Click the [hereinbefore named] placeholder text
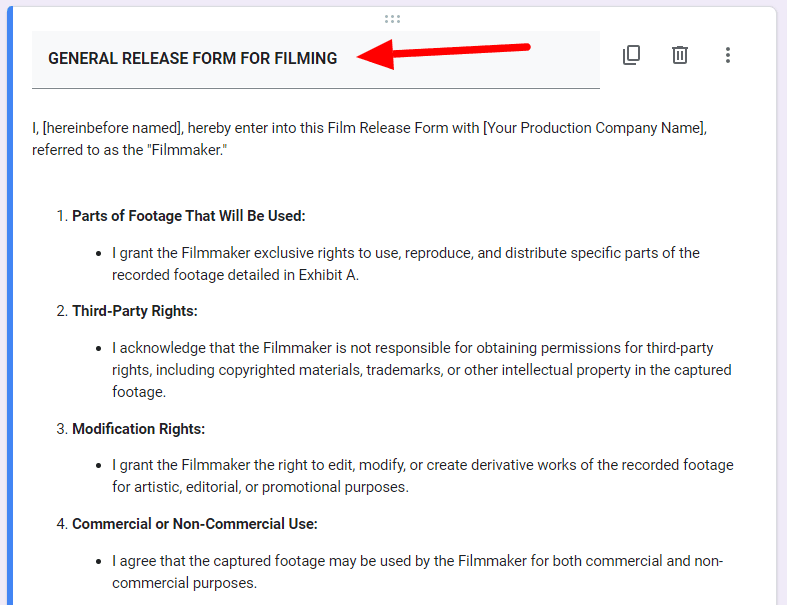 112,128
